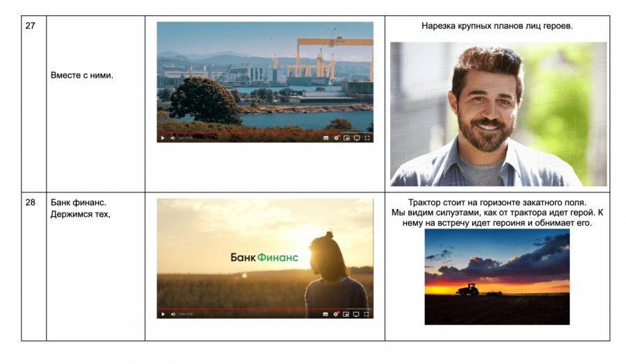The width and height of the screenshot is (626, 364).
Task: Click the timestamp in the shipyard video player
Action: tap(186, 138)
